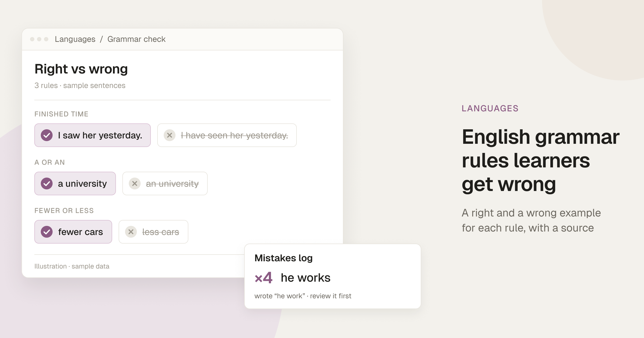Click the 'I have seen her yesterday.' wrong example
The image size is (644, 338).
(227, 135)
